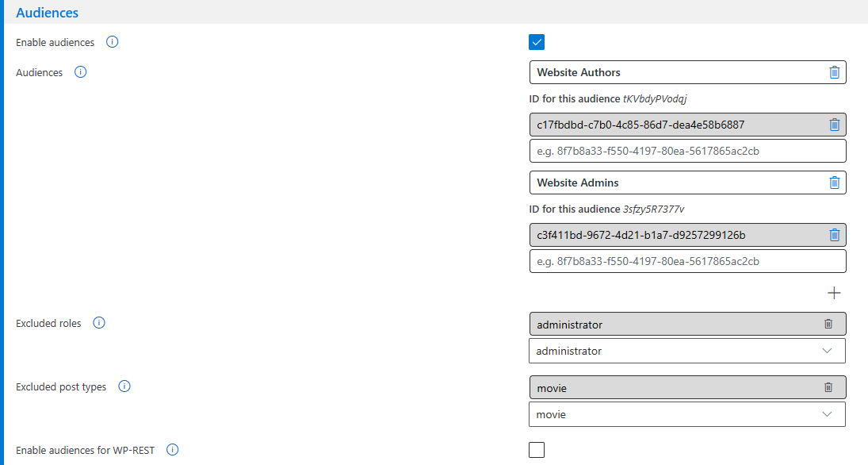
Task: Remove the c17fbdbd group ID entry
Action: 834,125
